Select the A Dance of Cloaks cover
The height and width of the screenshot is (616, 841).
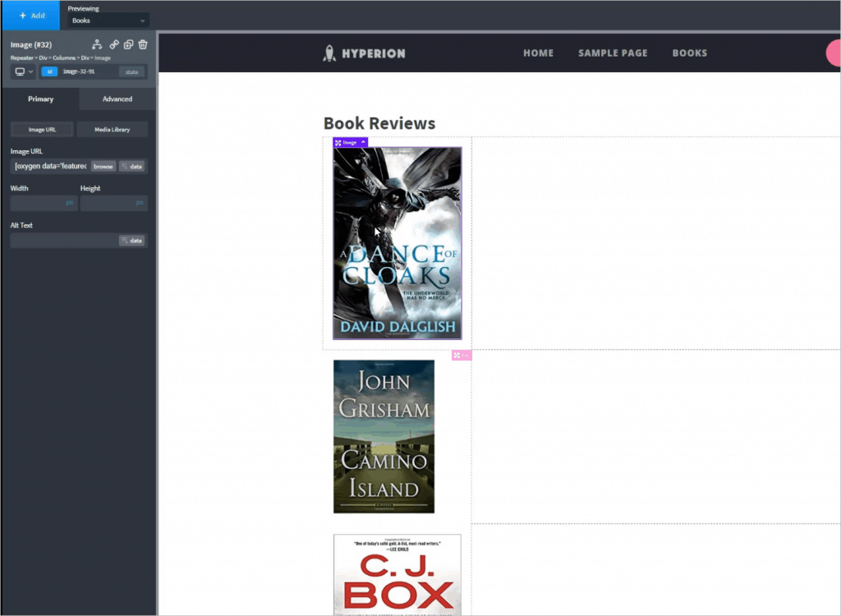click(x=398, y=243)
